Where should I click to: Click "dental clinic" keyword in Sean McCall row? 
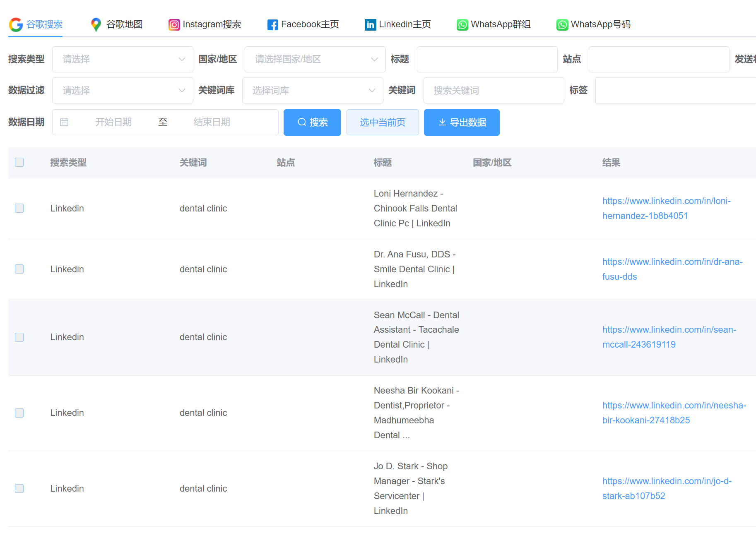click(203, 337)
